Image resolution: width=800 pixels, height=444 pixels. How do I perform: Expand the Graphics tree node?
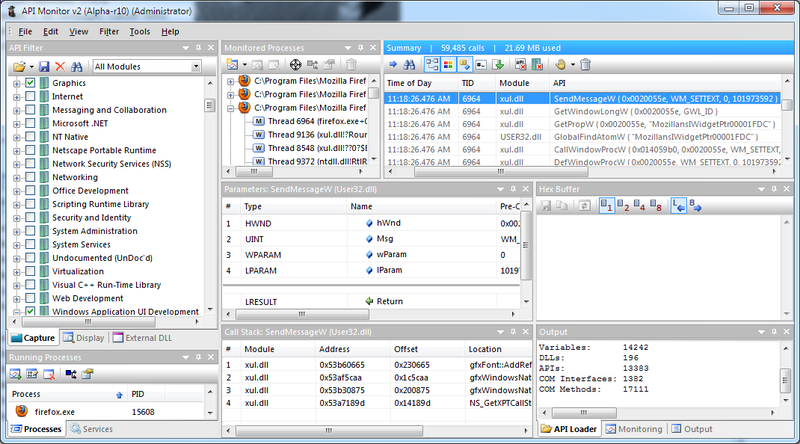coord(16,83)
